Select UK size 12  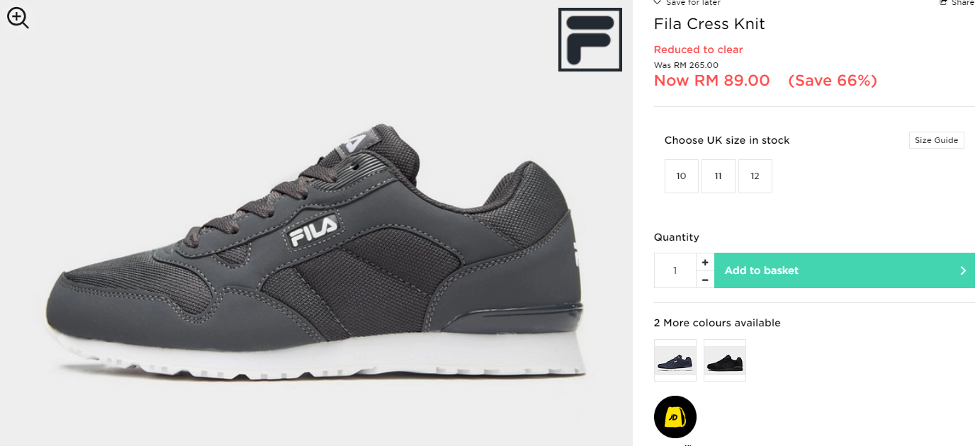755,176
